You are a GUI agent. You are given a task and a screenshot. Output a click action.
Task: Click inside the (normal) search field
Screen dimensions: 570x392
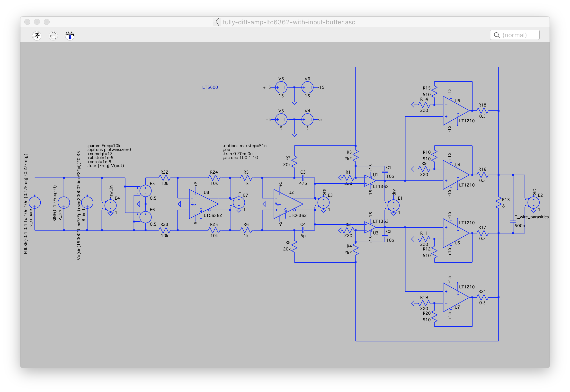(518, 35)
